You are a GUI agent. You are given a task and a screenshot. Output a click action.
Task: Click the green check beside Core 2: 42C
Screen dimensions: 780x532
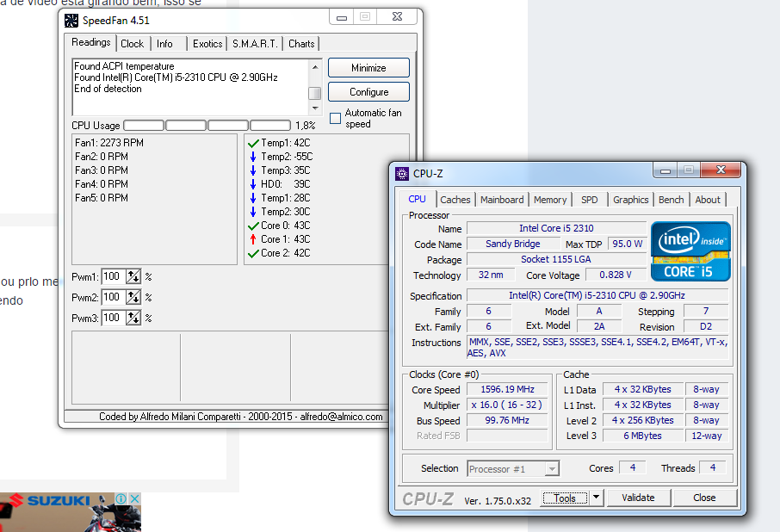(x=253, y=254)
